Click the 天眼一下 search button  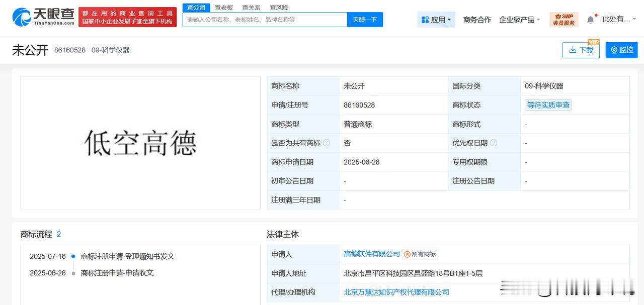365,20
